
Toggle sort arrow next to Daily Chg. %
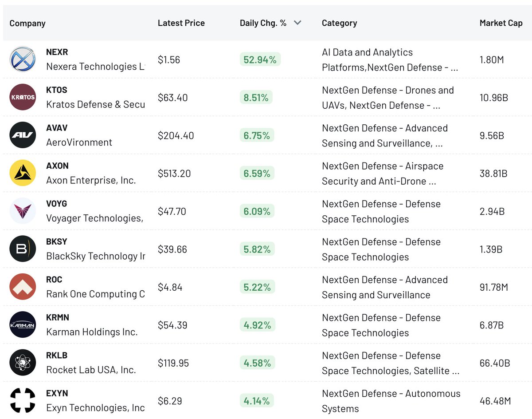click(297, 23)
